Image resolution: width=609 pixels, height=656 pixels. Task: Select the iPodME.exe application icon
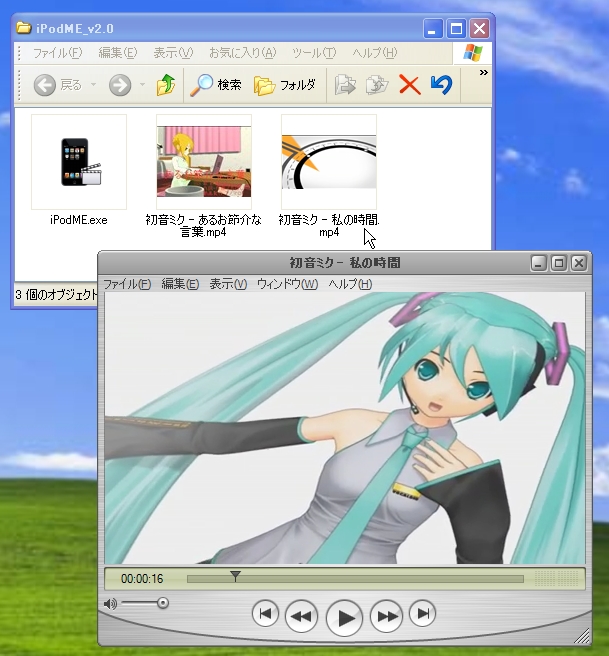(x=79, y=162)
